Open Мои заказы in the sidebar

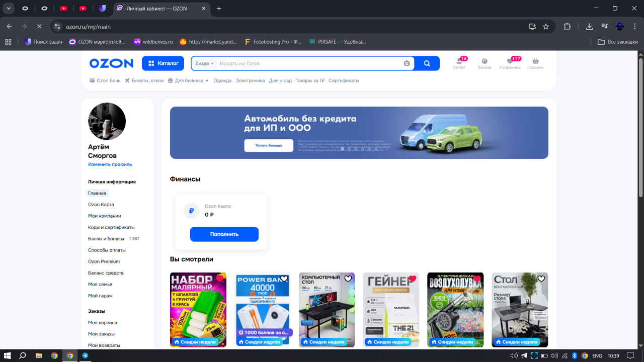101,334
